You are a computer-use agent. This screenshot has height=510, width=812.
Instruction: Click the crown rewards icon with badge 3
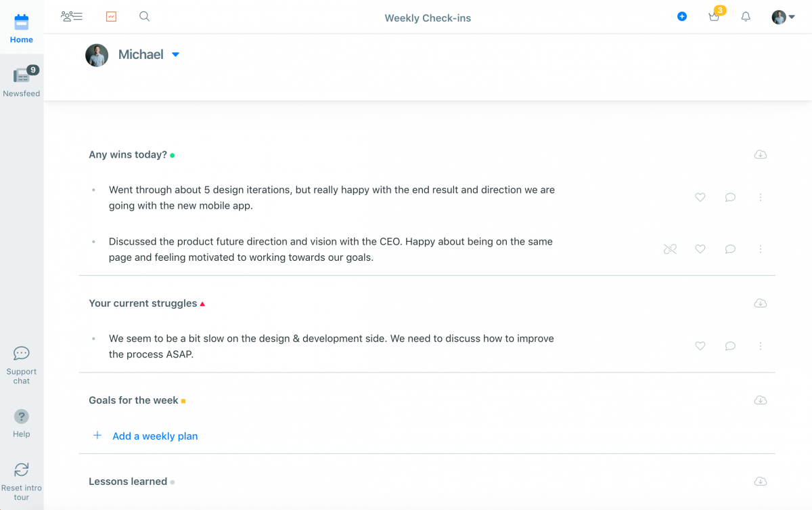click(714, 16)
